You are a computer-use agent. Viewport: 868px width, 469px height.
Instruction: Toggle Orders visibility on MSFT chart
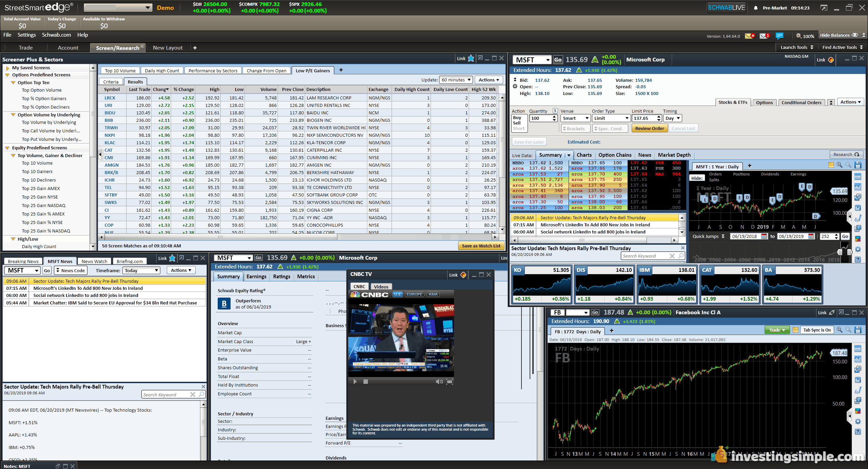click(715, 174)
